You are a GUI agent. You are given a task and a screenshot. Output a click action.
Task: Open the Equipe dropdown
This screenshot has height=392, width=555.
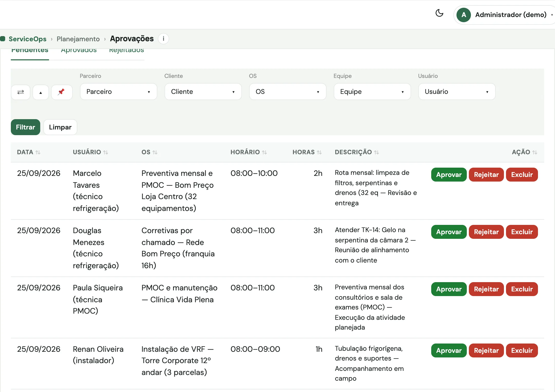[x=372, y=92]
